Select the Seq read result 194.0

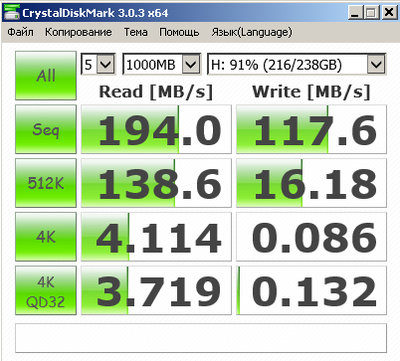pyautogui.click(x=156, y=129)
